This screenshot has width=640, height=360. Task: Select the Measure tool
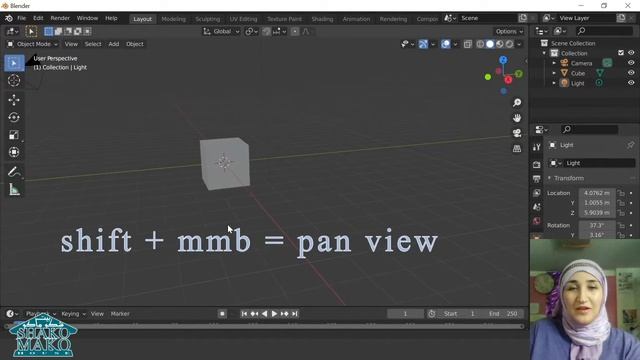pos(14,189)
